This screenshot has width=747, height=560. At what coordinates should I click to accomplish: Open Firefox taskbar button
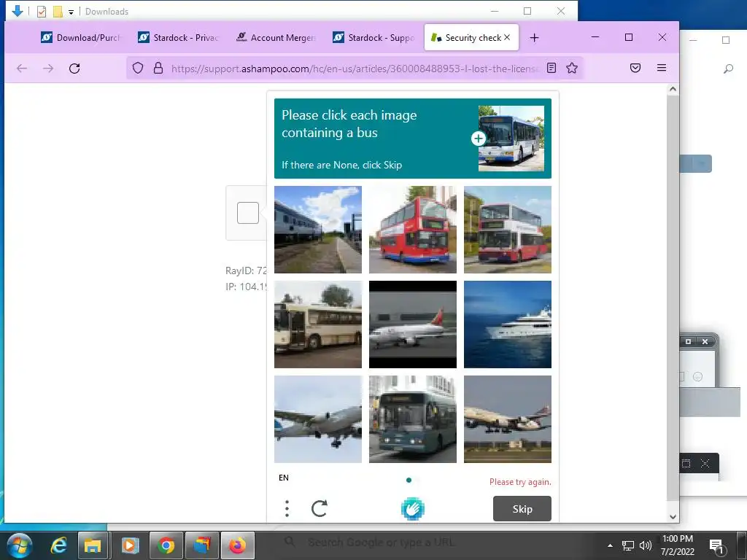(x=237, y=545)
